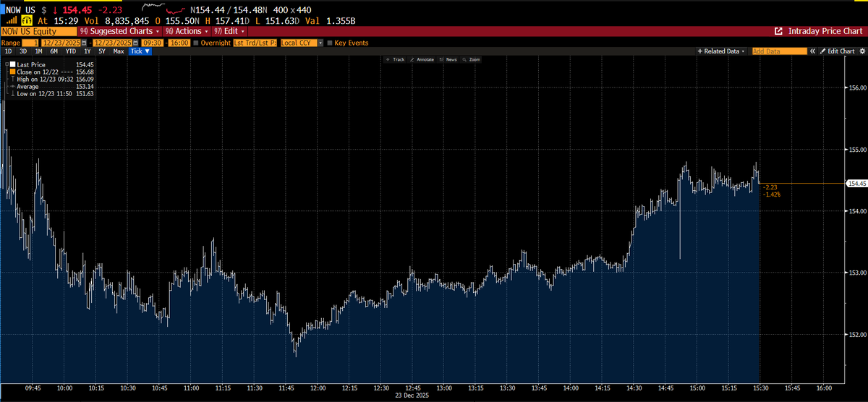Click the white mini sparkline chart in header

tap(153, 7)
